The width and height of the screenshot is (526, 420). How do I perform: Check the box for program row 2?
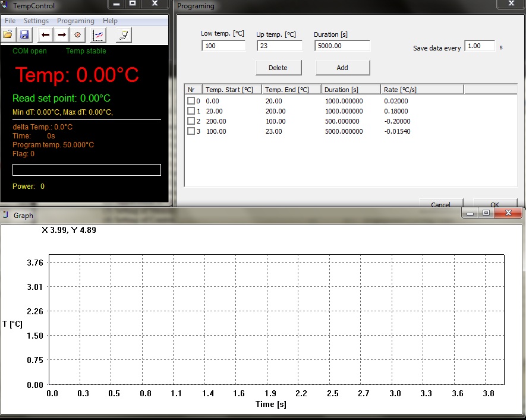(191, 121)
